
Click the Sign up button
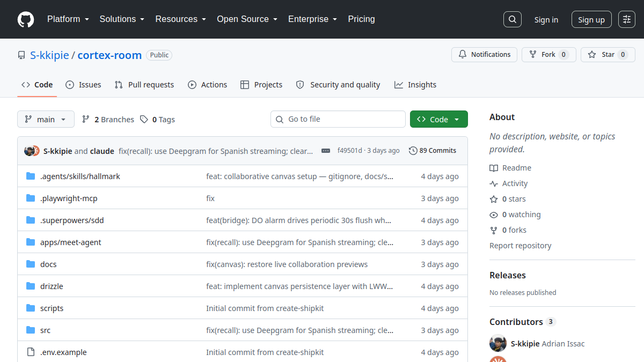point(591,19)
